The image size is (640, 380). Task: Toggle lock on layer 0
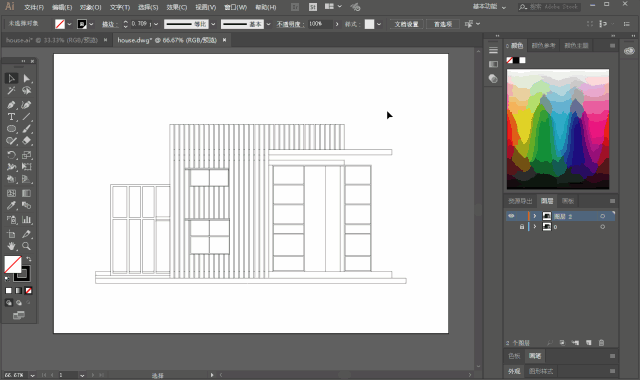[x=521, y=227]
